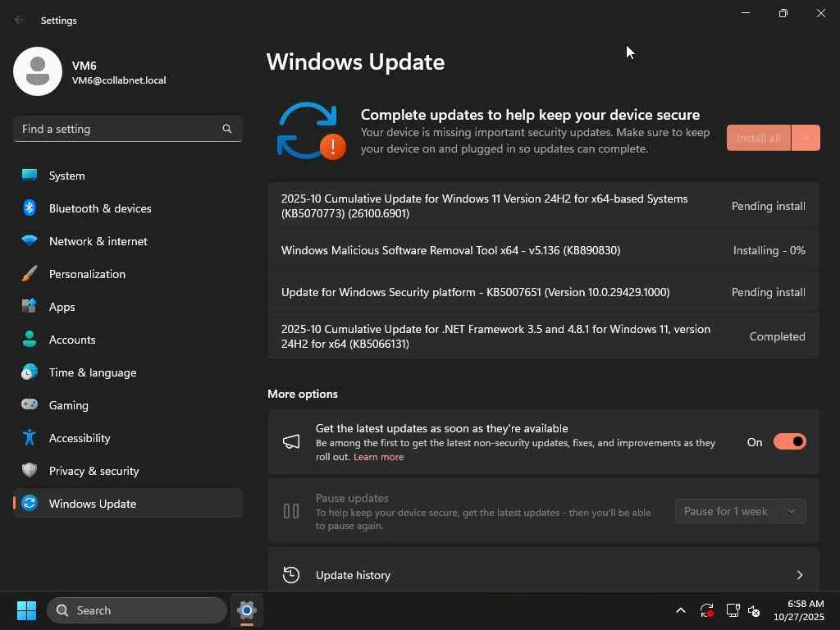Click the Install all button
The height and width of the screenshot is (630, 840).
click(x=759, y=138)
